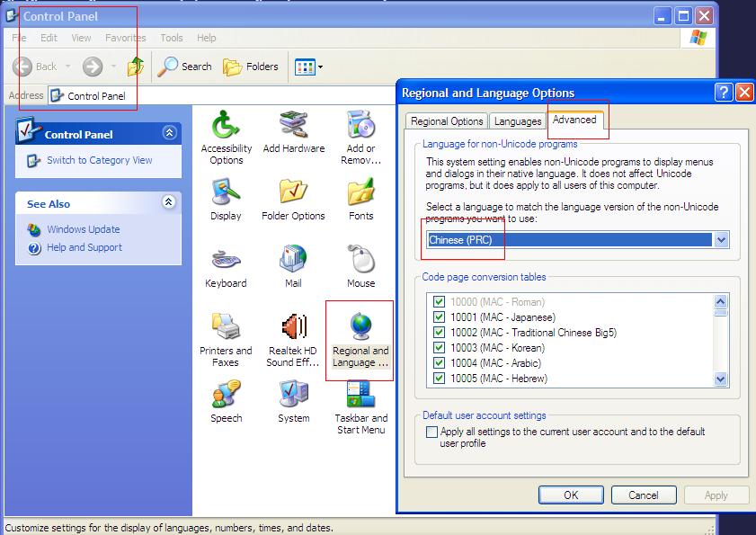Open the Folder Options icon
Screen dimensions: 756x535
tap(293, 192)
